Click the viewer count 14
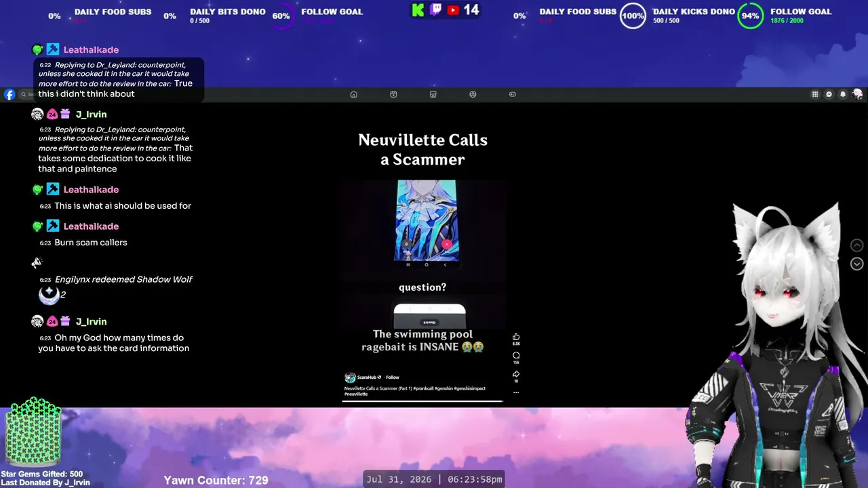 click(x=471, y=10)
